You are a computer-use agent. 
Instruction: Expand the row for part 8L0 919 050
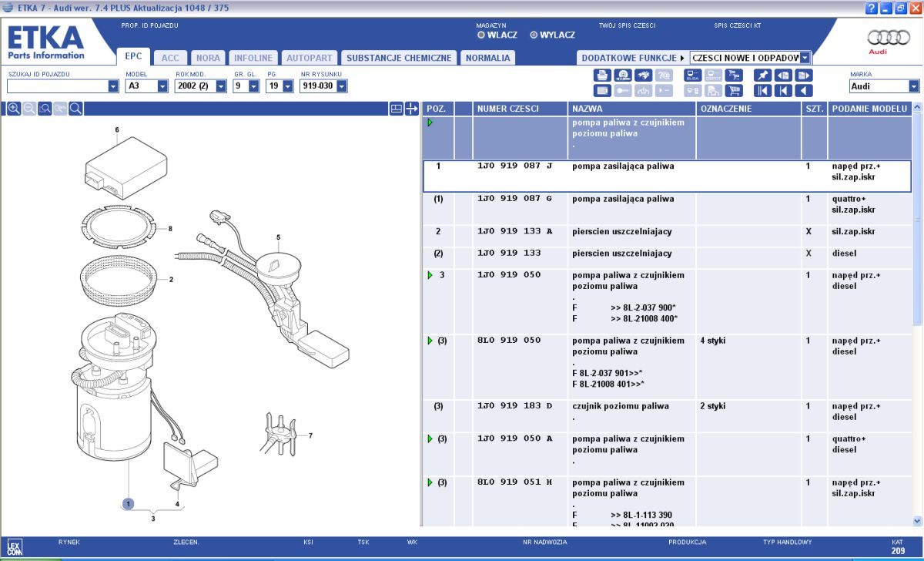click(x=430, y=341)
